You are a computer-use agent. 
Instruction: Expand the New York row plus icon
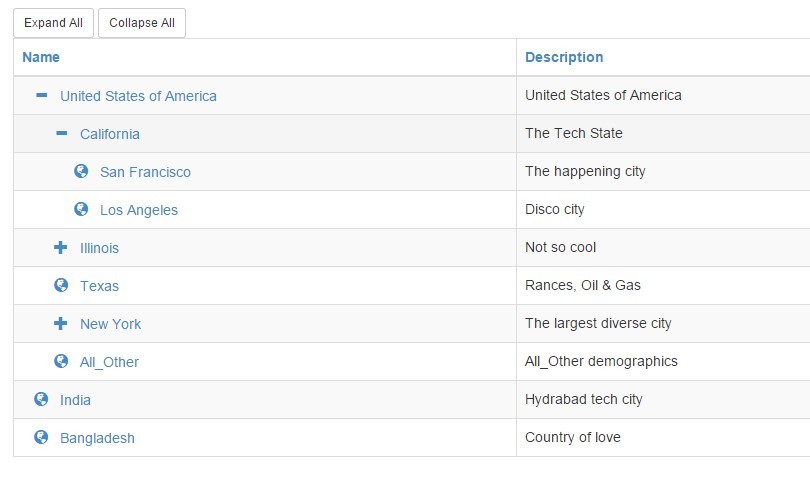60,323
